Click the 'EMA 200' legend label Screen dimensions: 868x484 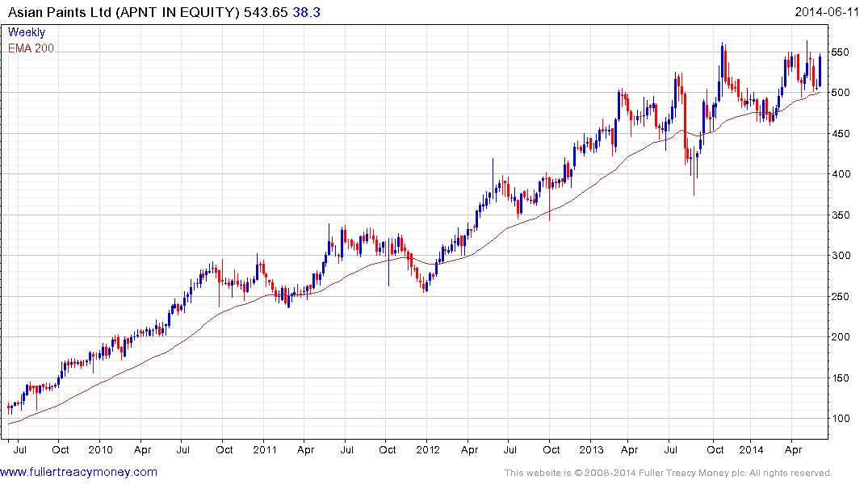31,48
